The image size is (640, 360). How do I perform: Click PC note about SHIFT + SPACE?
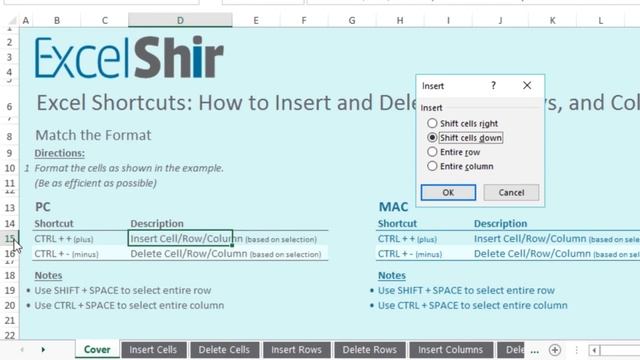[122, 290]
